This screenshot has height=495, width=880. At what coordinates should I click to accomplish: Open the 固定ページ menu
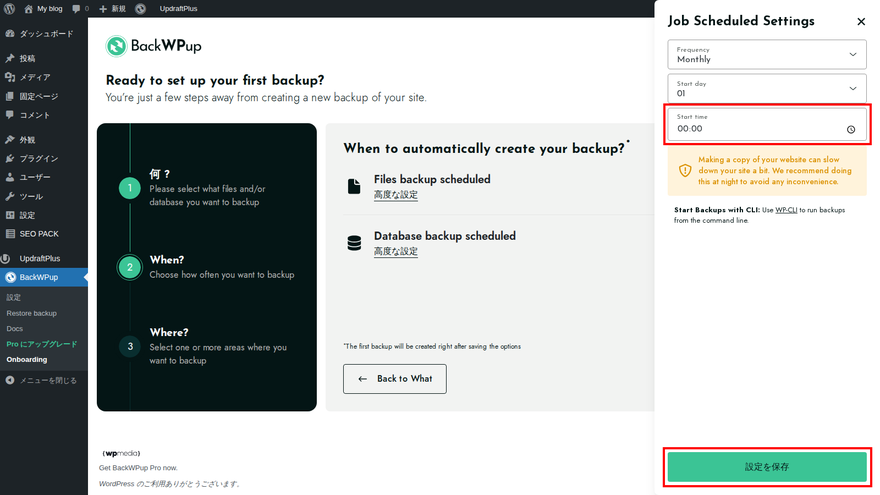tap(44, 97)
